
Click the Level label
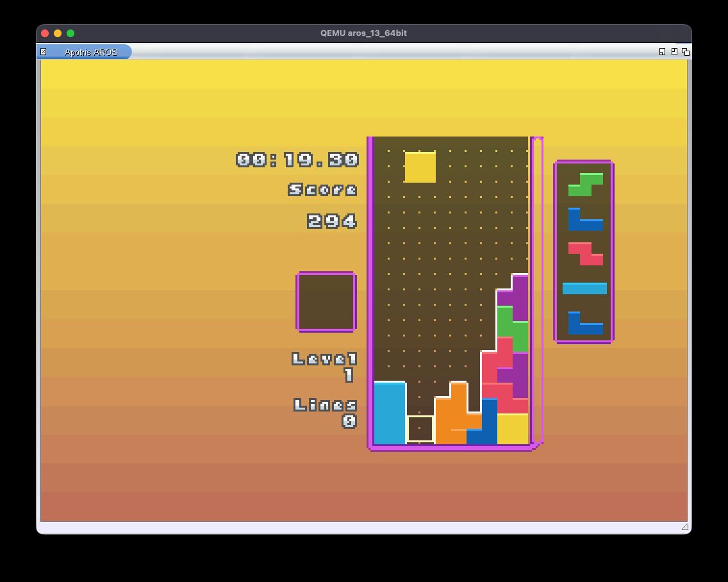pos(324,358)
